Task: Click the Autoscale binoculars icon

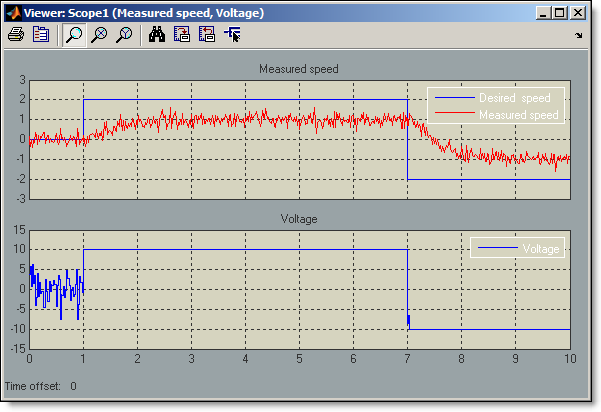Action: [x=157, y=35]
